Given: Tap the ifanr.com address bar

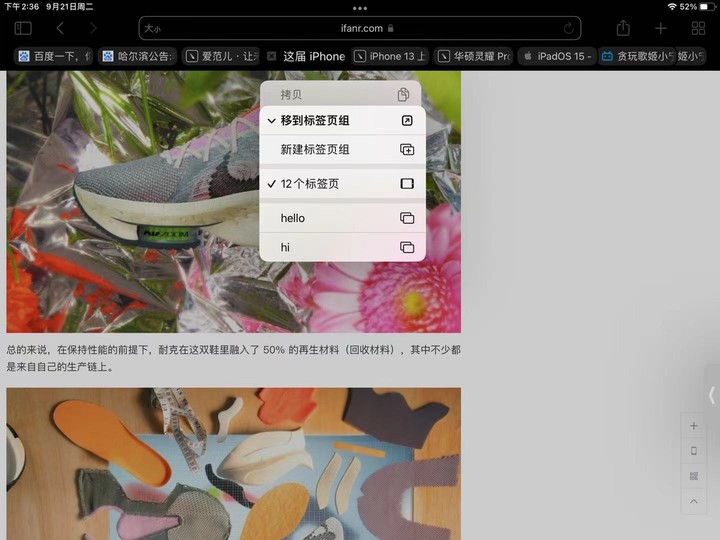Looking at the screenshot, I should tap(360, 29).
